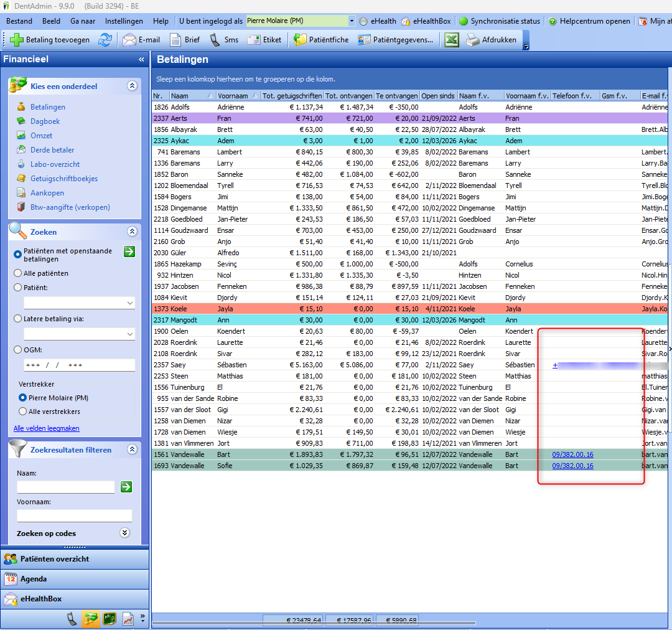Collapse the Zoeken section
Screen dimensions: 672x630
[132, 232]
